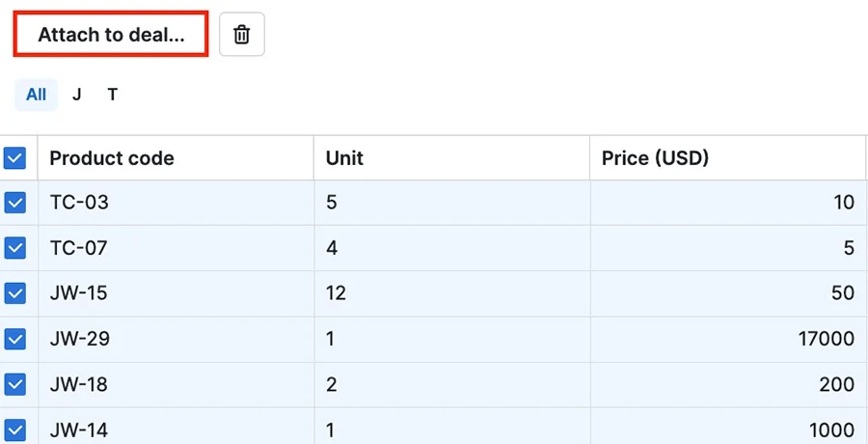Filter products by letter J
Image resolution: width=868 pixels, height=444 pixels.
pyautogui.click(x=76, y=95)
